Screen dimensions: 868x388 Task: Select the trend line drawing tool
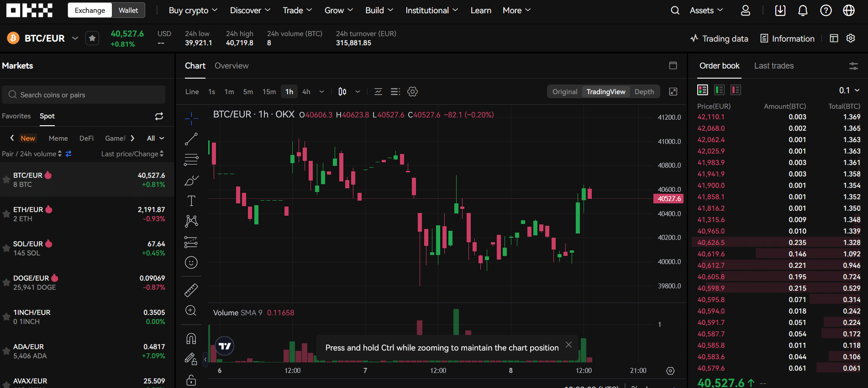click(x=191, y=139)
